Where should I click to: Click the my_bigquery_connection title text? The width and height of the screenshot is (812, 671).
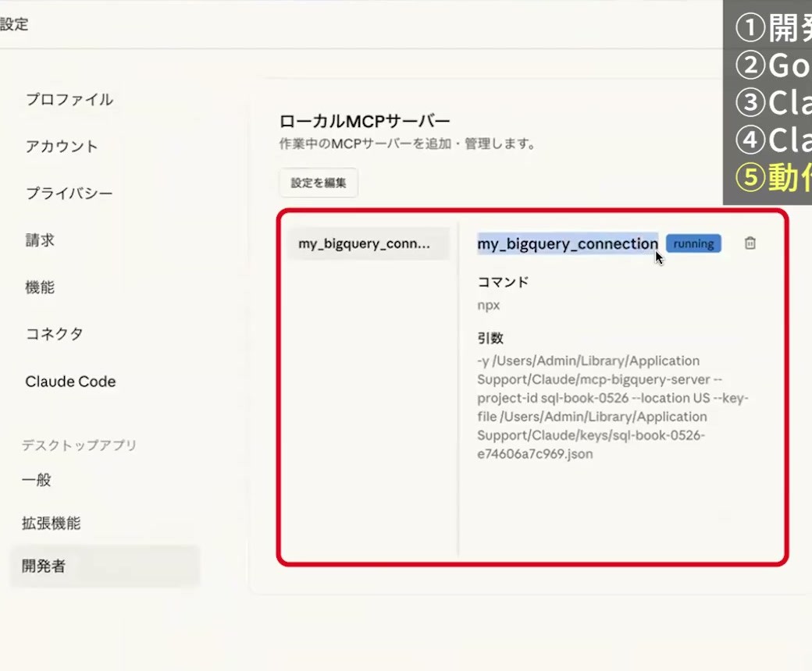[x=568, y=243]
